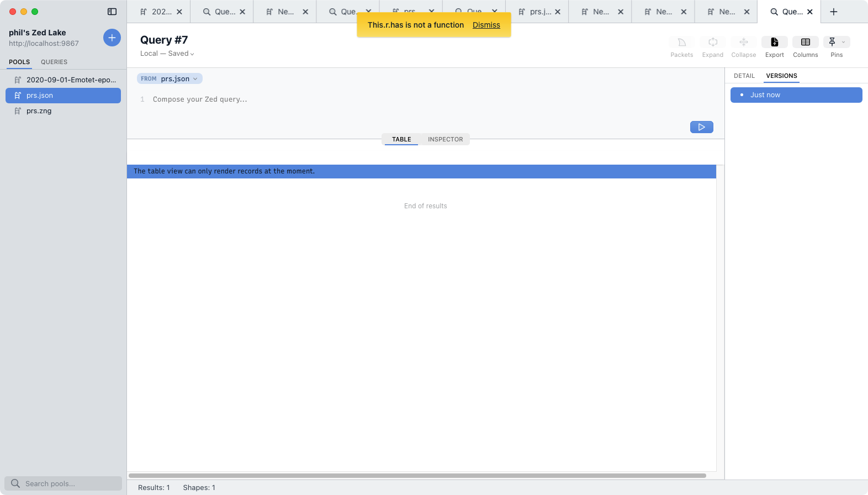Image resolution: width=868 pixels, height=495 pixels.
Task: Switch to the "202..." tab
Action: 158,12
